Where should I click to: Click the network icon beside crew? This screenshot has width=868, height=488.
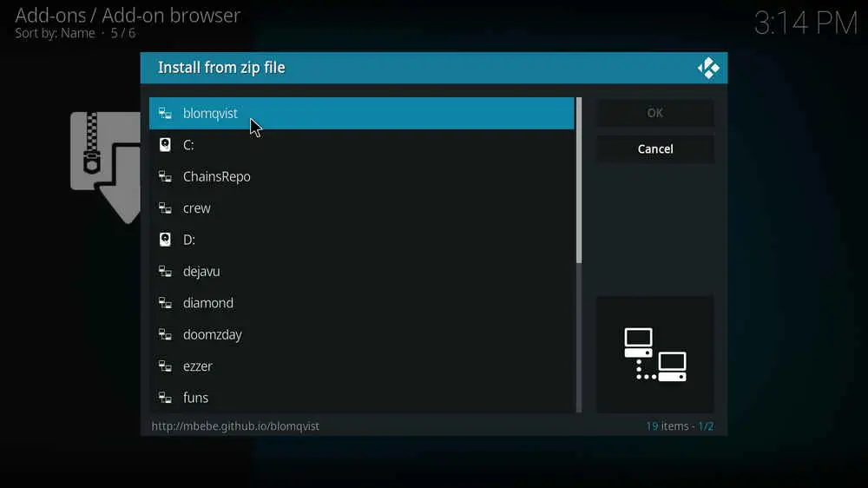(x=165, y=208)
